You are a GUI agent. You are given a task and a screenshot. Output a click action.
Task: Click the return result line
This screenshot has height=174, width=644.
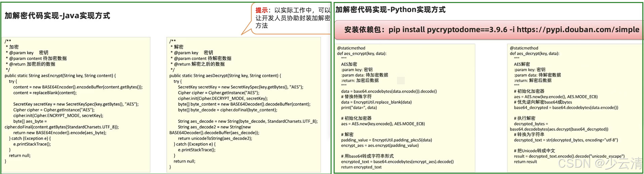click(525, 162)
